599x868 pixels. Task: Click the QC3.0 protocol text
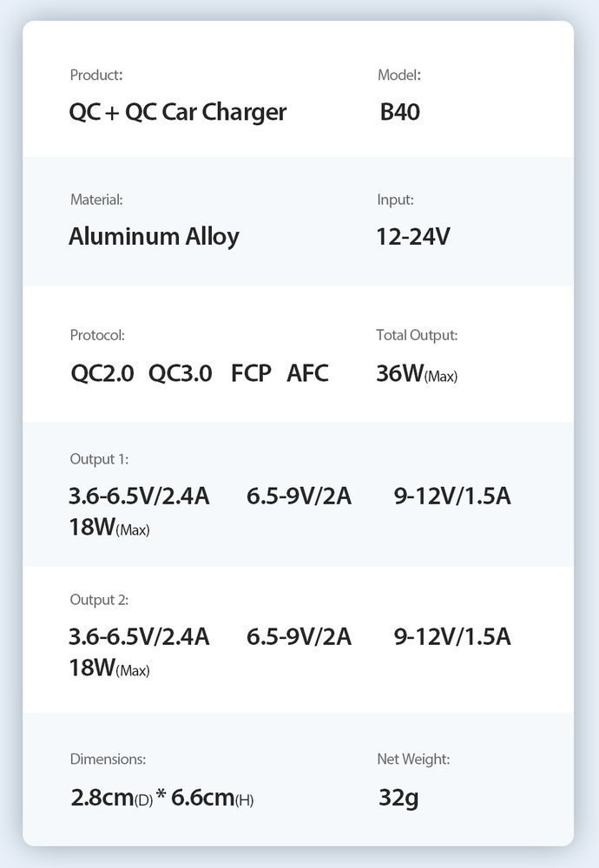tap(180, 374)
